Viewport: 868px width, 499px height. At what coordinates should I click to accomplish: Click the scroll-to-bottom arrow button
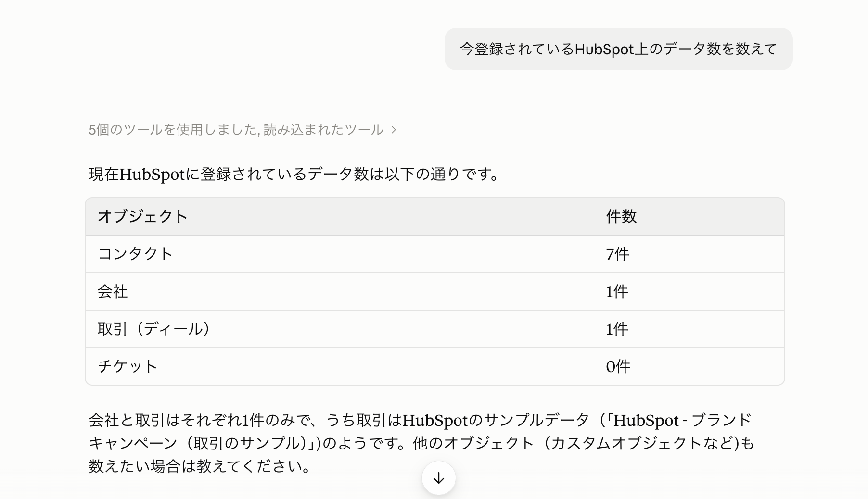click(x=438, y=478)
